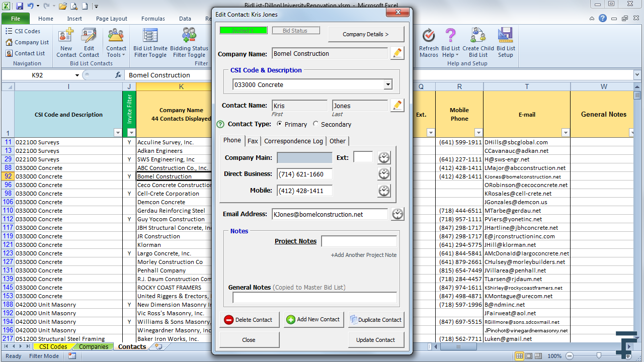The width and height of the screenshot is (644, 362).
Task: Click the Company Details button
Action: (x=366, y=34)
